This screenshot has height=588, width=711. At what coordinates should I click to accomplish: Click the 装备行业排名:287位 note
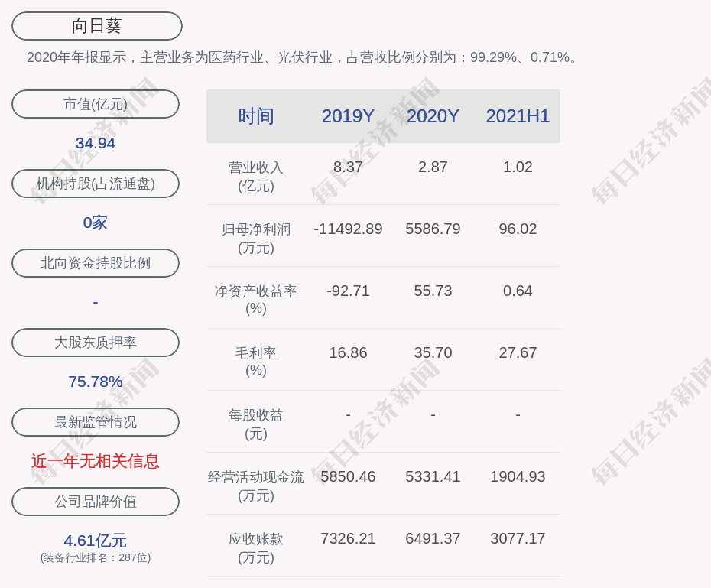click(96, 557)
